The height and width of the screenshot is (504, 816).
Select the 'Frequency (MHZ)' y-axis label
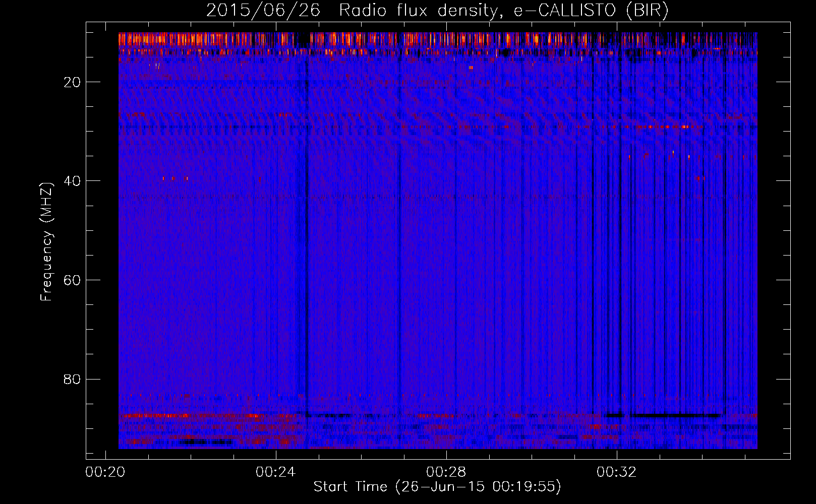point(46,242)
